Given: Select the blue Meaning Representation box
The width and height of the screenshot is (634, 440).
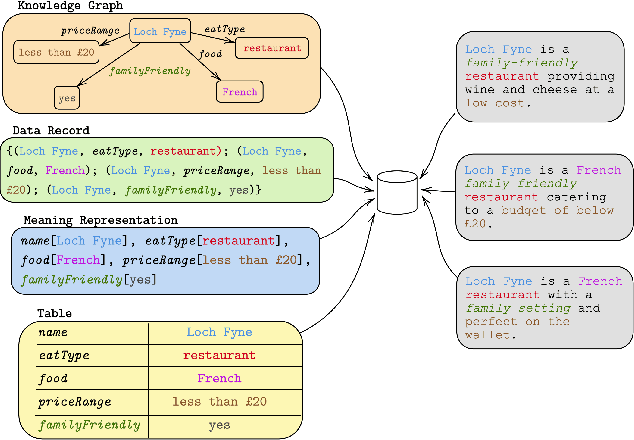Looking at the screenshot, I should [x=167, y=261].
